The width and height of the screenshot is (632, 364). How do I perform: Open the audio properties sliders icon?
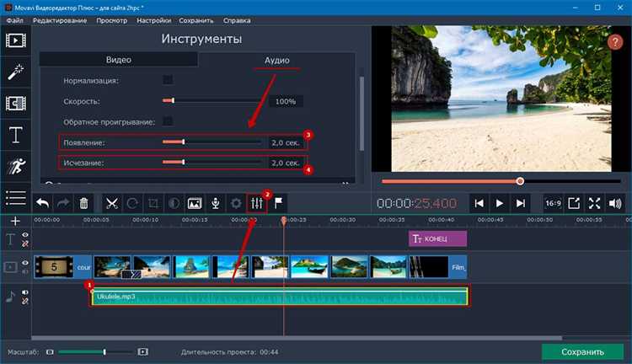[257, 203]
